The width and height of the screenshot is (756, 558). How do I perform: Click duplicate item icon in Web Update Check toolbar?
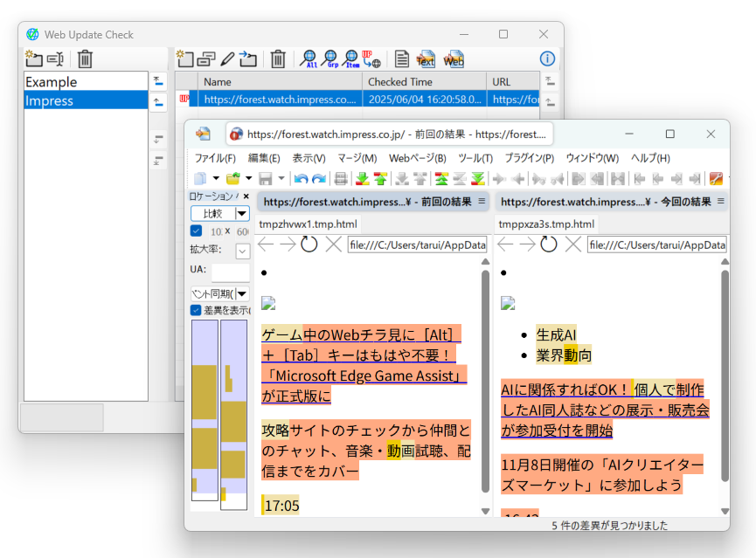point(206,59)
